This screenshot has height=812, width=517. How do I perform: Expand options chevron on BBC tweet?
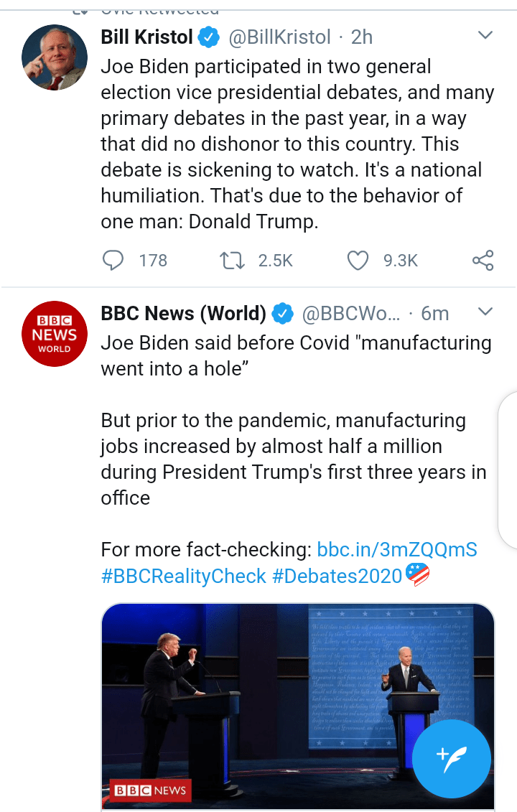pos(485,312)
